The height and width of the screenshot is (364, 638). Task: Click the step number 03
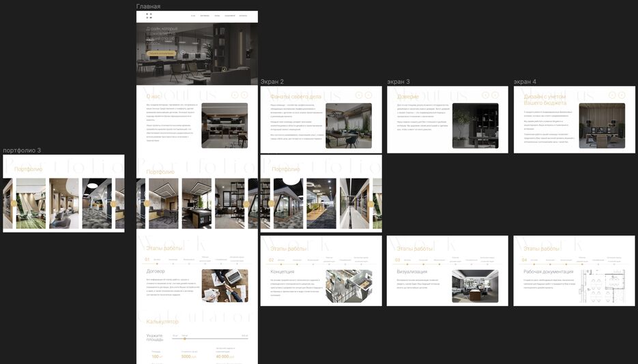398,260
